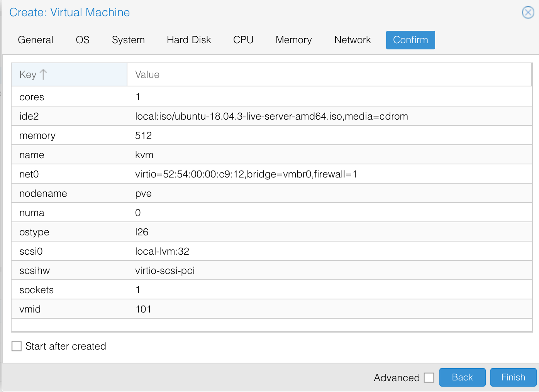The image size is (539, 392).
Task: Select the Confirm tab
Action: point(410,40)
